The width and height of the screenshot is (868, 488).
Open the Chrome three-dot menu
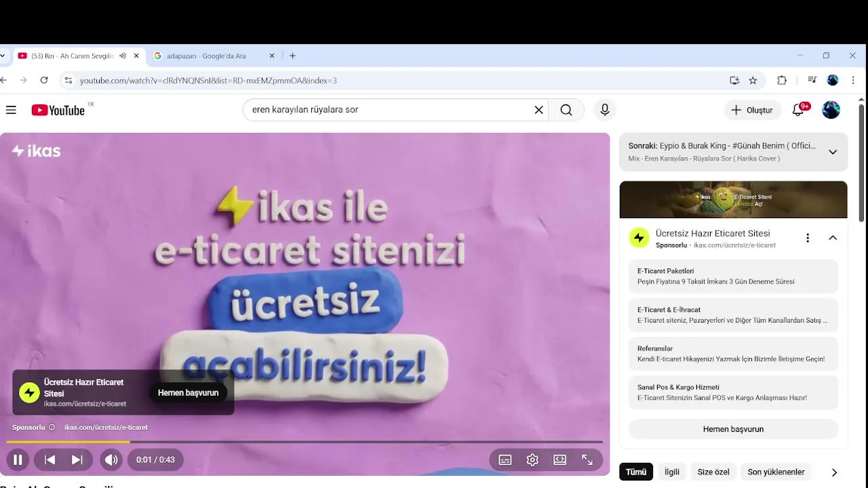click(x=853, y=80)
